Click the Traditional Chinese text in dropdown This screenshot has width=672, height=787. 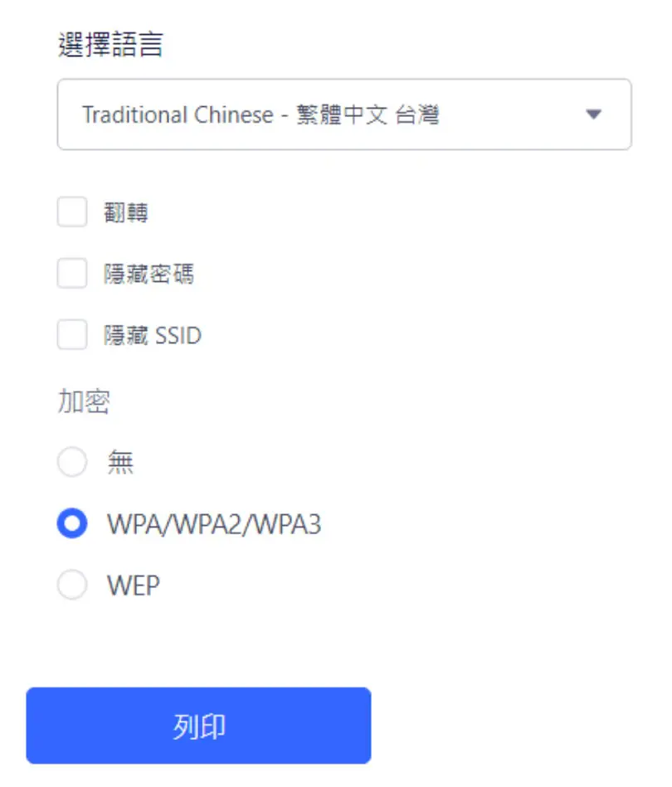coord(178,114)
